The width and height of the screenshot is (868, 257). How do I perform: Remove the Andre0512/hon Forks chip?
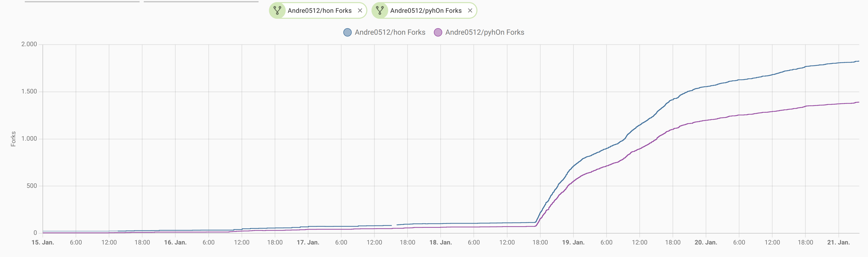click(x=360, y=10)
